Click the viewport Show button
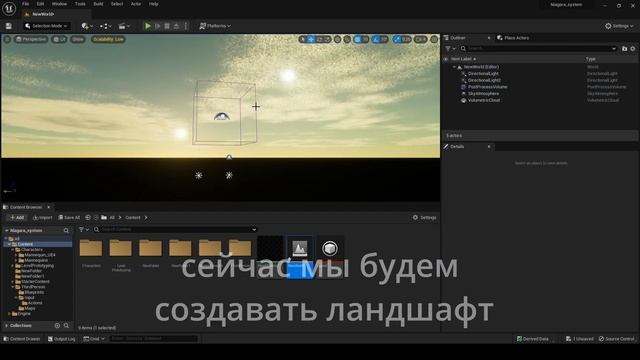Viewport: 640px width, 360px height. (78, 39)
